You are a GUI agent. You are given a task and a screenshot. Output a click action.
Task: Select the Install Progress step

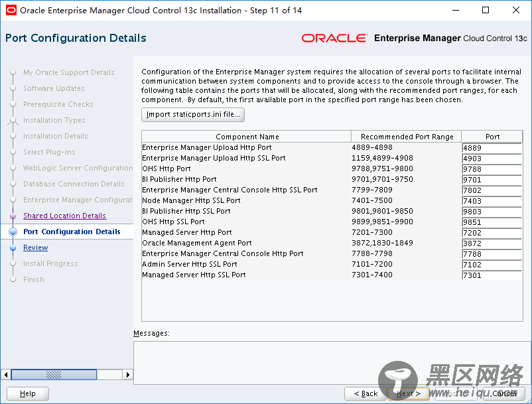(x=50, y=263)
